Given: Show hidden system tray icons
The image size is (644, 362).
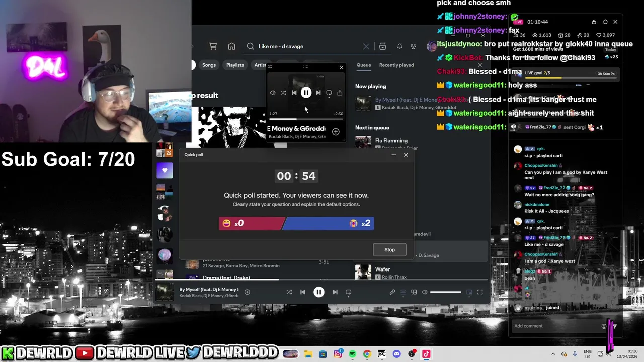Looking at the screenshot, I should 553,354.
